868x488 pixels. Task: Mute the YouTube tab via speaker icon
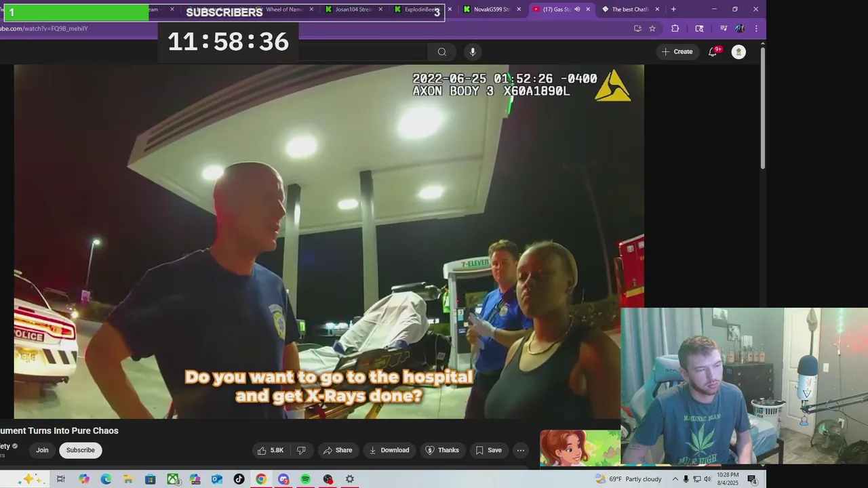pyautogui.click(x=577, y=9)
